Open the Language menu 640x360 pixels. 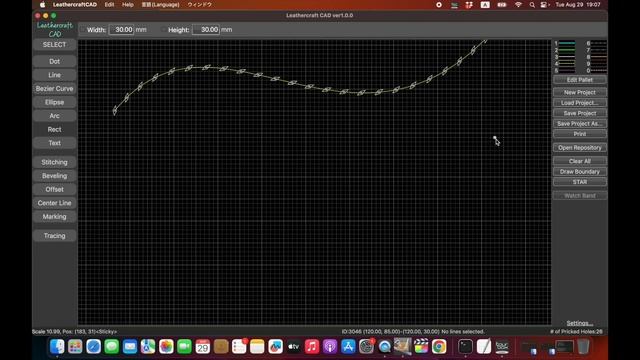pos(160,4)
